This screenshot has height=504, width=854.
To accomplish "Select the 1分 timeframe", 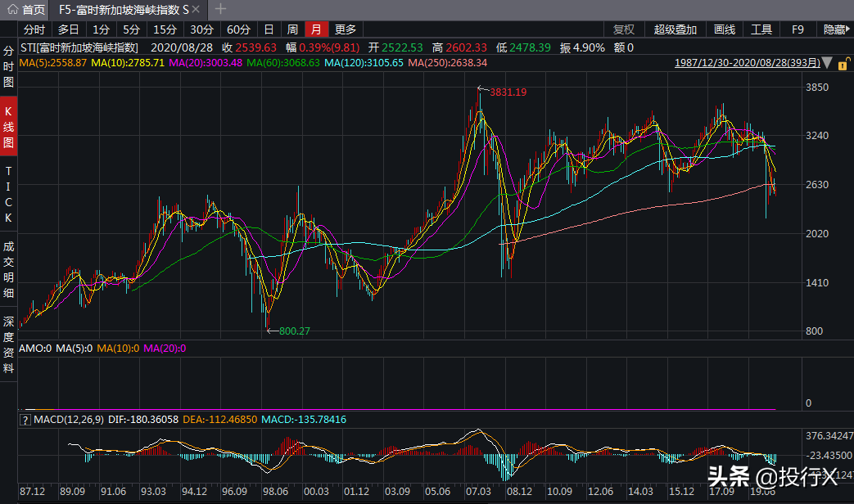I will click(x=102, y=29).
